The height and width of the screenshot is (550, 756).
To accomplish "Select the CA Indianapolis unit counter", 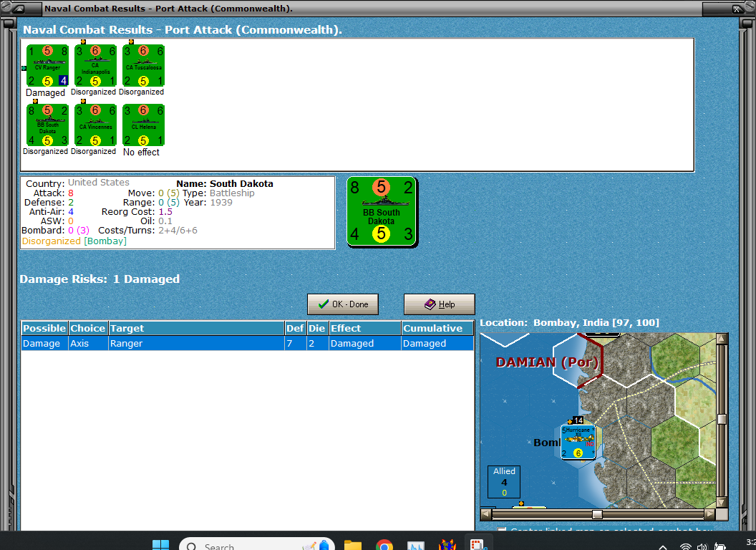I will pyautogui.click(x=95, y=66).
